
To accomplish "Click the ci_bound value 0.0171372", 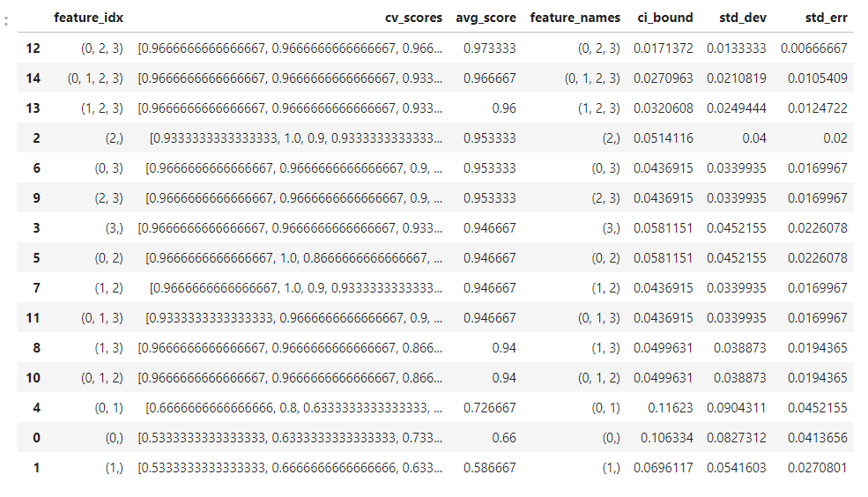I will (663, 48).
